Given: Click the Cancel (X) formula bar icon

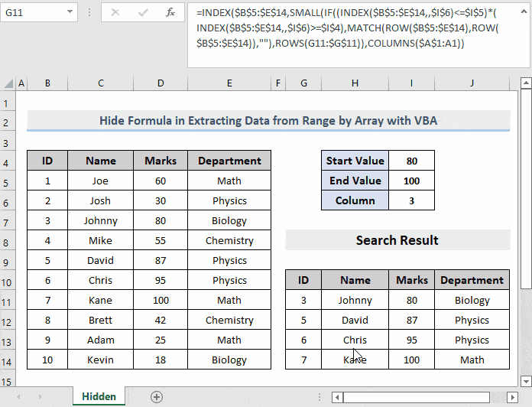Looking at the screenshot, I should pos(115,12).
